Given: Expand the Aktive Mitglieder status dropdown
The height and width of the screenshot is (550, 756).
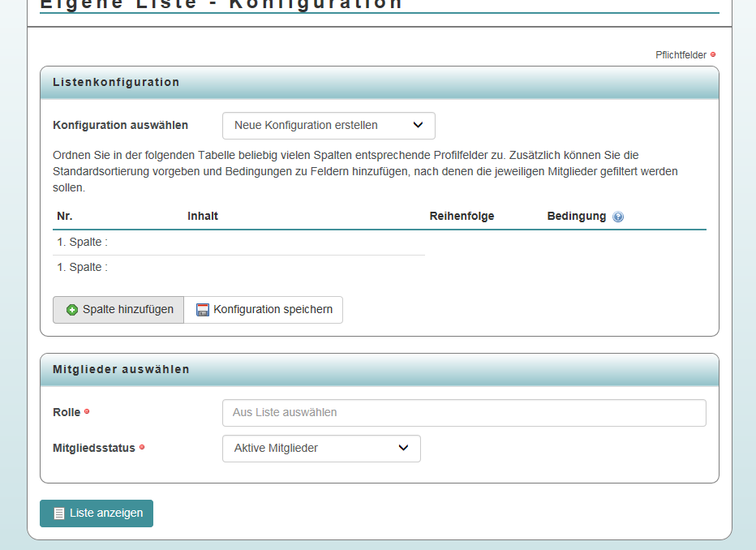Looking at the screenshot, I should pyautogui.click(x=321, y=449).
